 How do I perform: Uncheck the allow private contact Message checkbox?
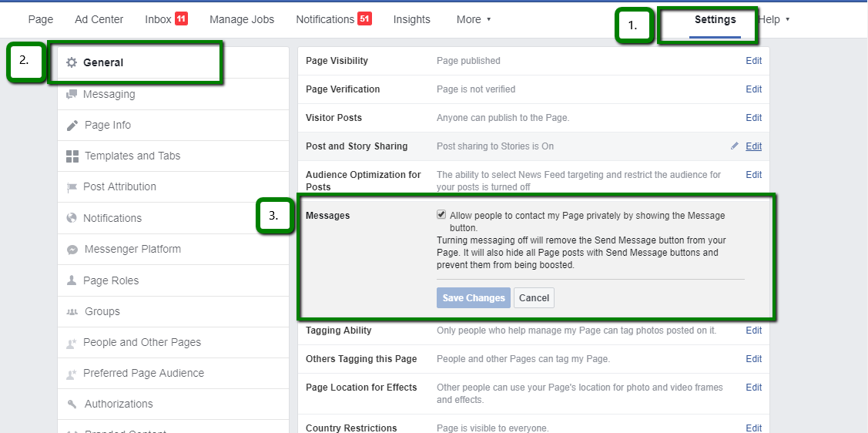(x=441, y=215)
